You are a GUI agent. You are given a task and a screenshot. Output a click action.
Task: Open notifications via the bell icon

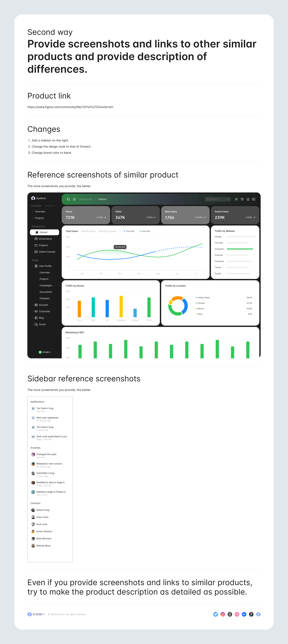pyautogui.click(x=248, y=199)
